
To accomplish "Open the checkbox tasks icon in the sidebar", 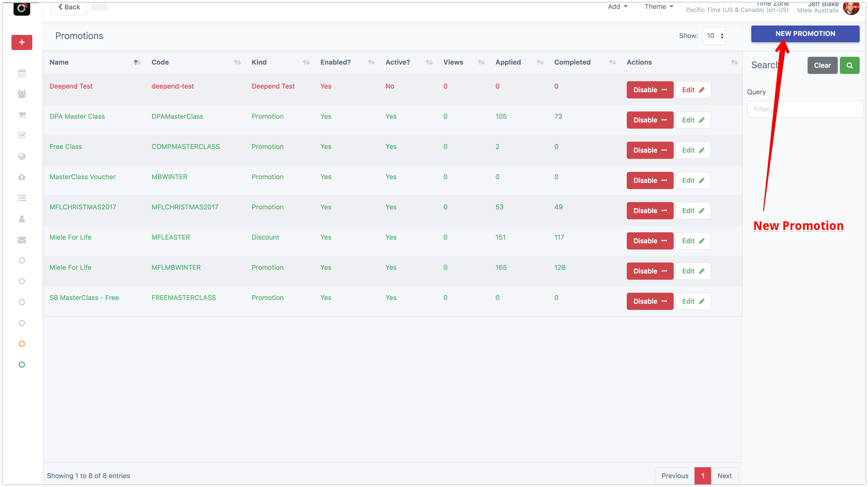I will (22, 135).
